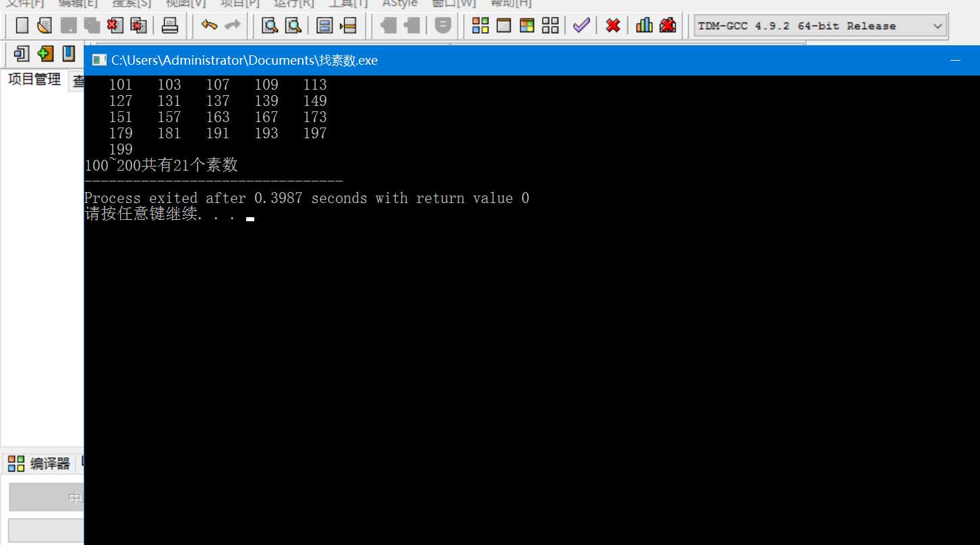Open the TDM-GCC 4.9.2 compiler dropdown

(x=820, y=26)
